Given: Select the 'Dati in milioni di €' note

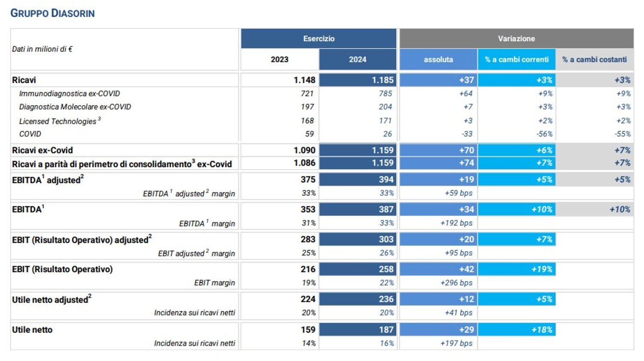Looking at the screenshot, I should click(x=42, y=49).
